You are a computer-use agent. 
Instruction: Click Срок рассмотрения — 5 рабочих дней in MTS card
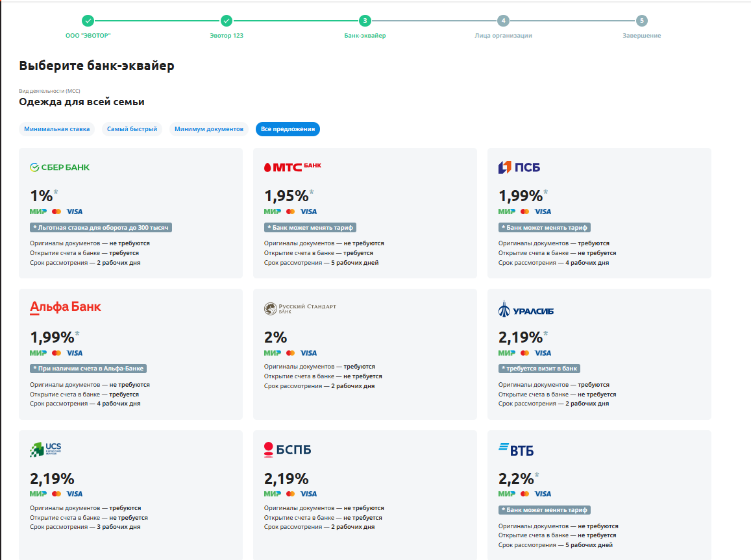pos(321,263)
